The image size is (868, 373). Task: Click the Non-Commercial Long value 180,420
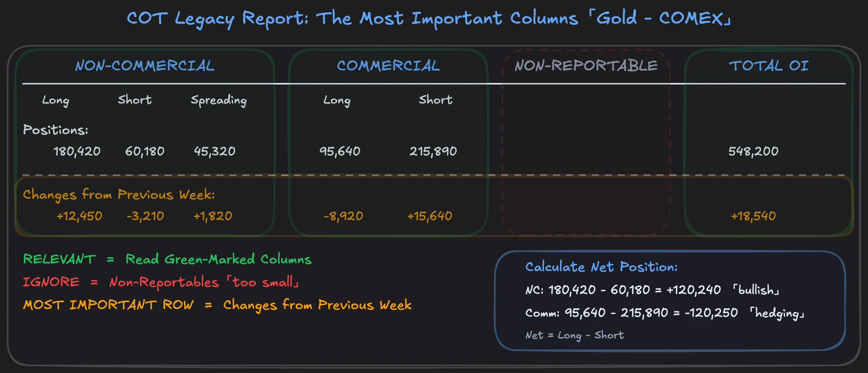point(77,151)
